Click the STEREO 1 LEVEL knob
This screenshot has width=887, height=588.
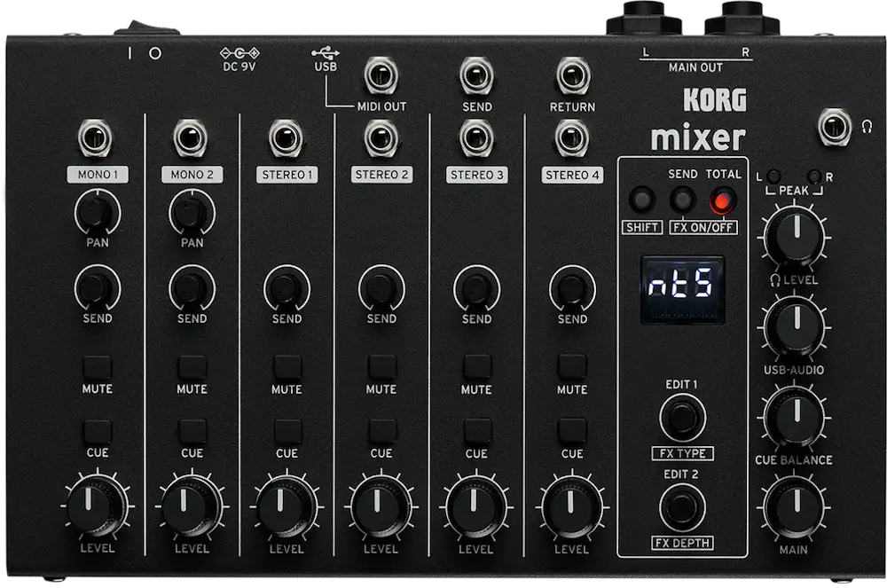[x=287, y=505]
